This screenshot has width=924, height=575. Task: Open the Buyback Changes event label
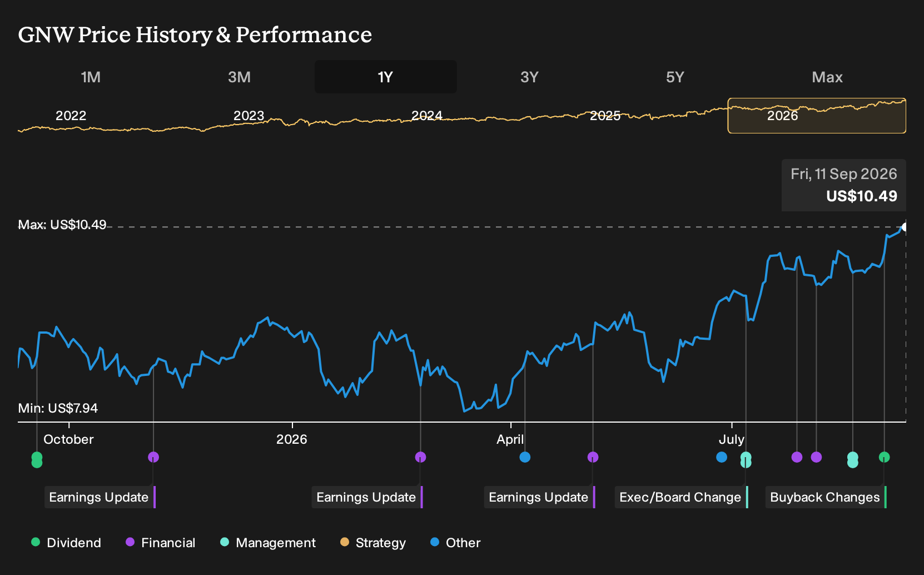coord(826,497)
